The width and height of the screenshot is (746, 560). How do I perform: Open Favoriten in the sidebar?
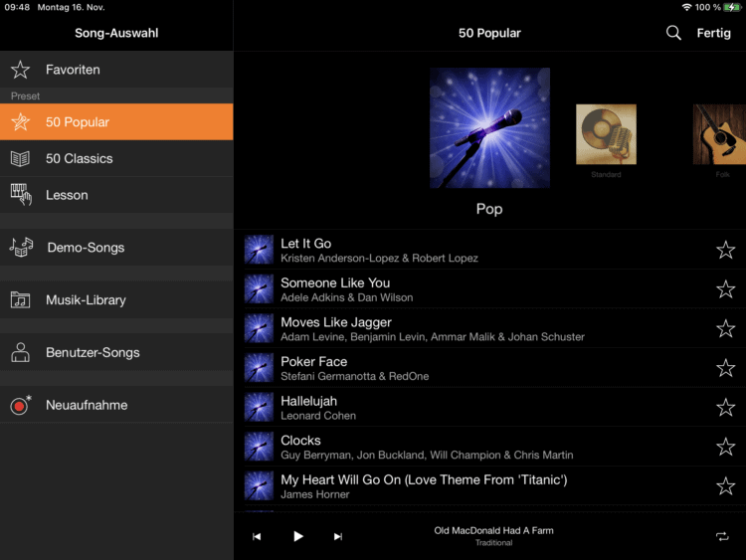73,70
